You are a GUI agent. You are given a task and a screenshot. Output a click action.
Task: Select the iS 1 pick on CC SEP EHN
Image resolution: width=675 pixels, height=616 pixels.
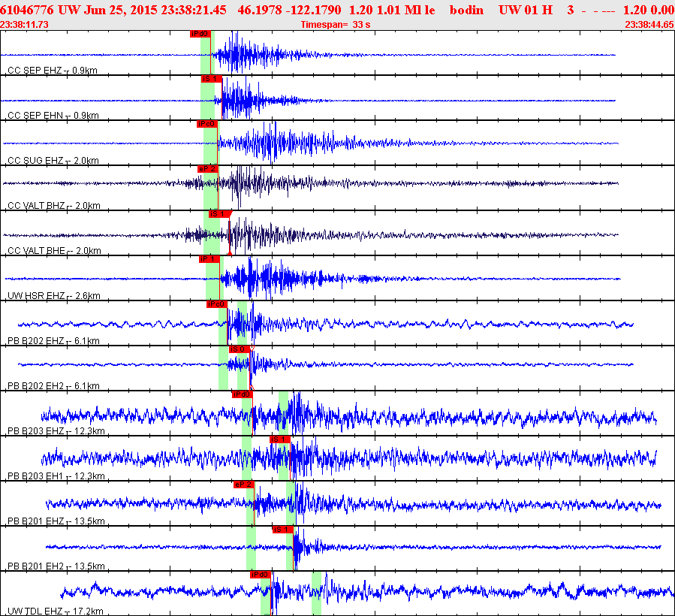coord(211,79)
